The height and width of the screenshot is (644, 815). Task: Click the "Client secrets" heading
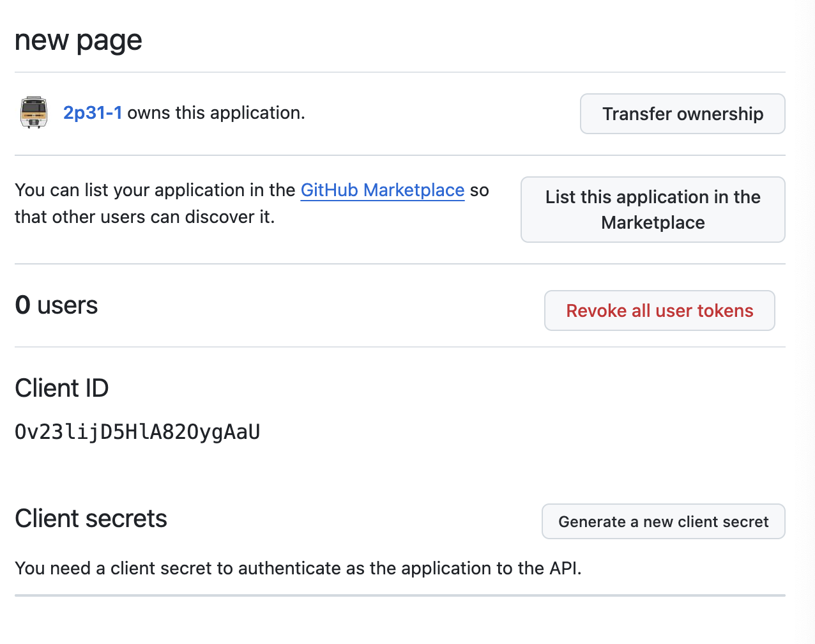[x=91, y=519]
